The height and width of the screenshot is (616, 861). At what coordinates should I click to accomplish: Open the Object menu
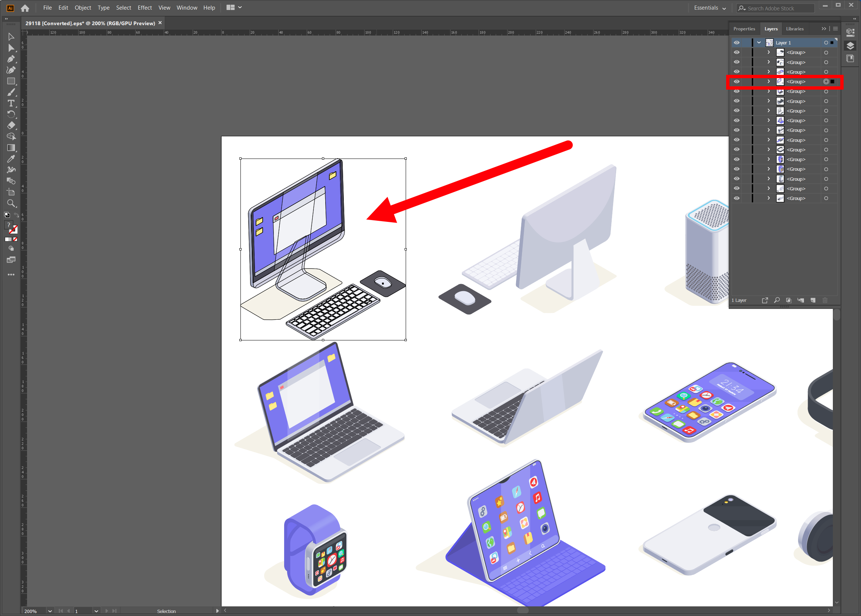coord(83,7)
